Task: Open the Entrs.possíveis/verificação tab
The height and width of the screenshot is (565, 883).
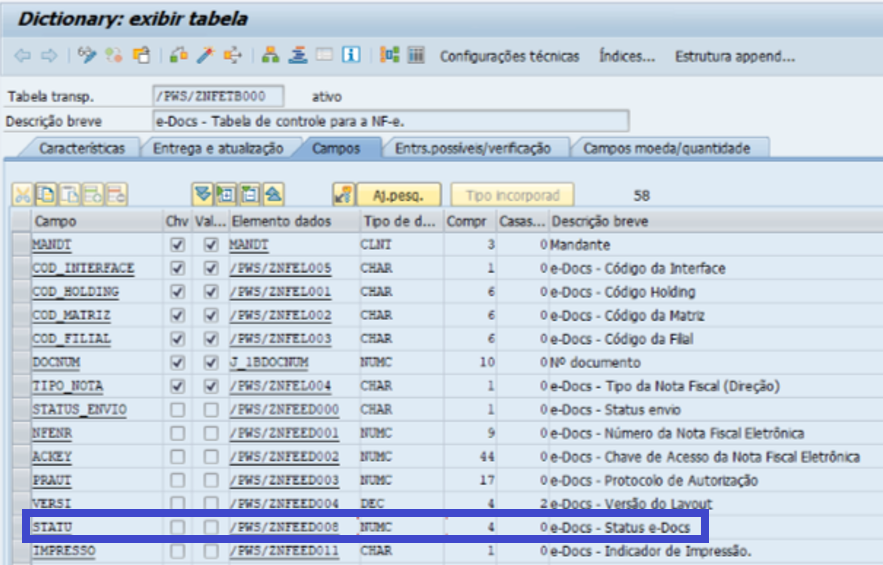Action: (x=472, y=148)
